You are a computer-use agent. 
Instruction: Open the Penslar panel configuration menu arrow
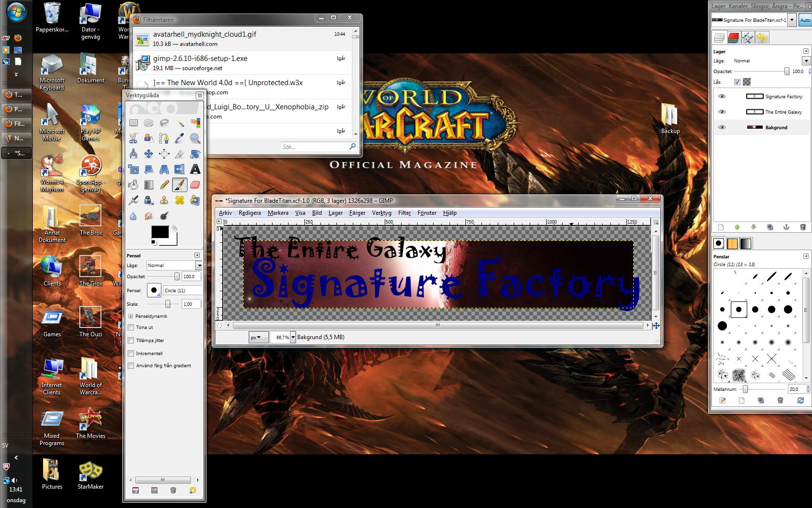[806, 256]
